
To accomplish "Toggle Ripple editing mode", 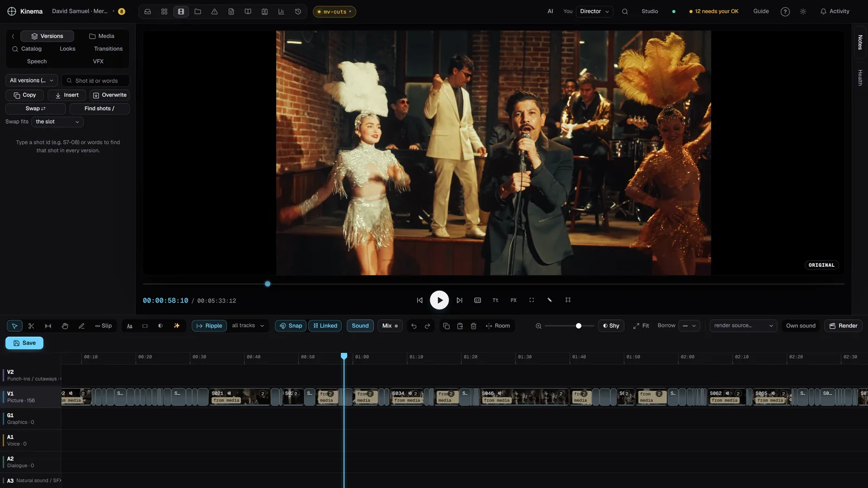I will [209, 326].
